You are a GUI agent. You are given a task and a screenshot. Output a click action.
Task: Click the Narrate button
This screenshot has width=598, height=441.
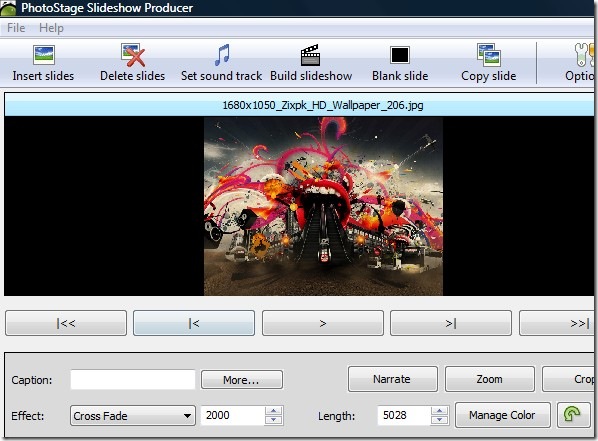(392, 379)
